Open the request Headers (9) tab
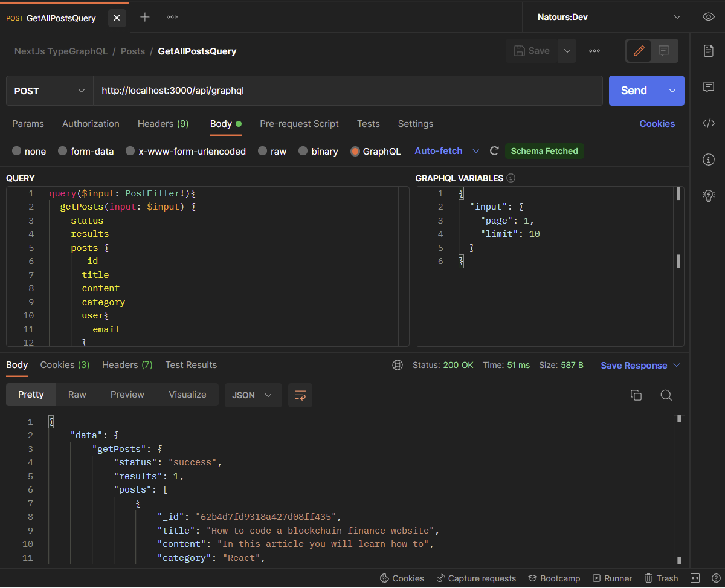The width and height of the screenshot is (725, 588). coord(163,123)
